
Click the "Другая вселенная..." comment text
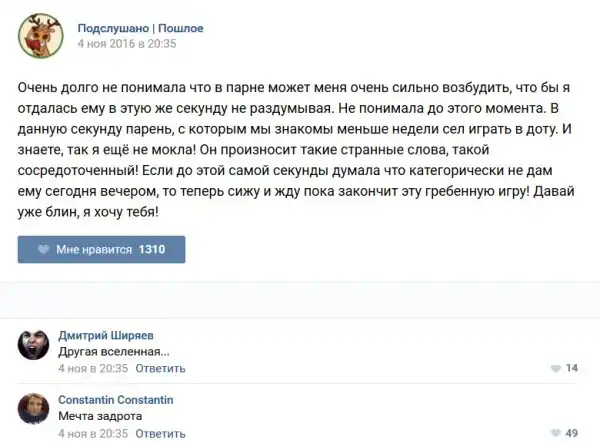pyautogui.click(x=114, y=351)
